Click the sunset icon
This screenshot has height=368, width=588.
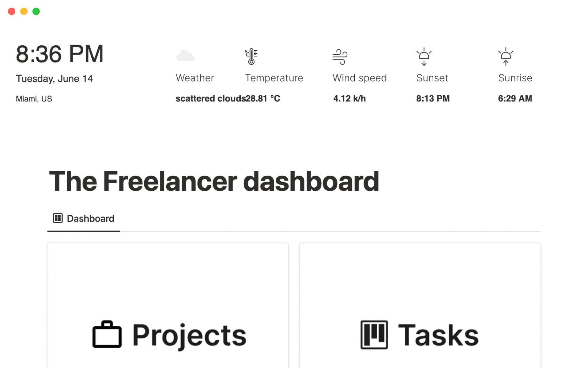[424, 56]
